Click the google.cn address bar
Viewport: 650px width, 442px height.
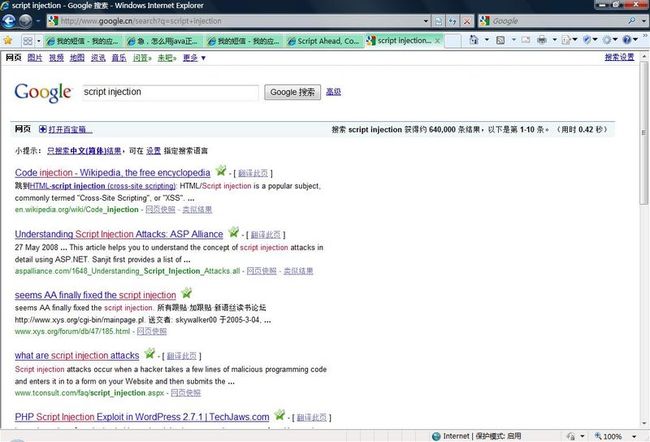(x=239, y=21)
